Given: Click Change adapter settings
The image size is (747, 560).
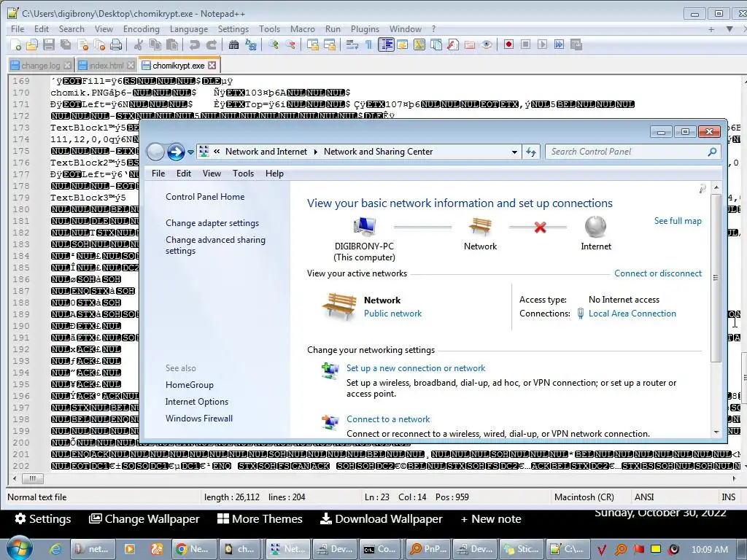Looking at the screenshot, I should (212, 223).
